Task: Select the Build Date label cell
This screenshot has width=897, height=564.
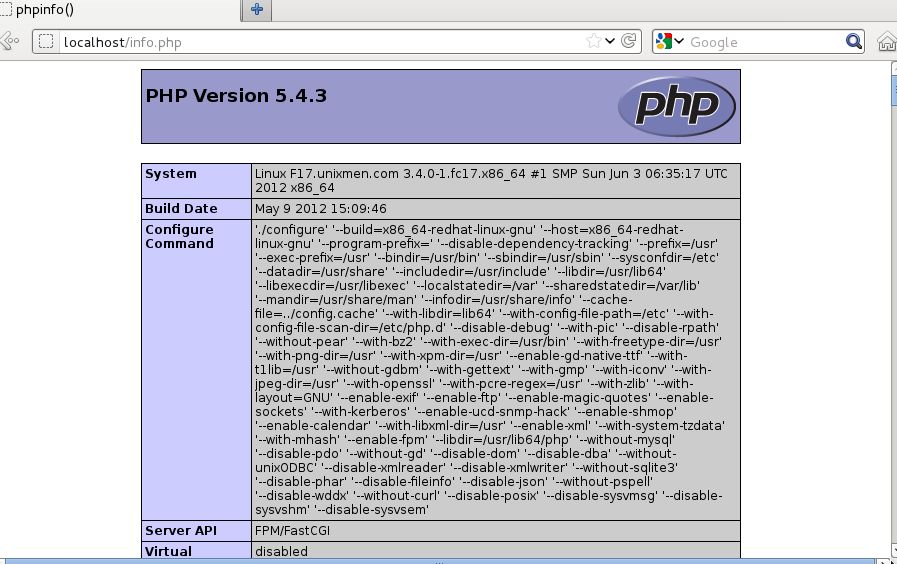Action: pyautogui.click(x=196, y=209)
